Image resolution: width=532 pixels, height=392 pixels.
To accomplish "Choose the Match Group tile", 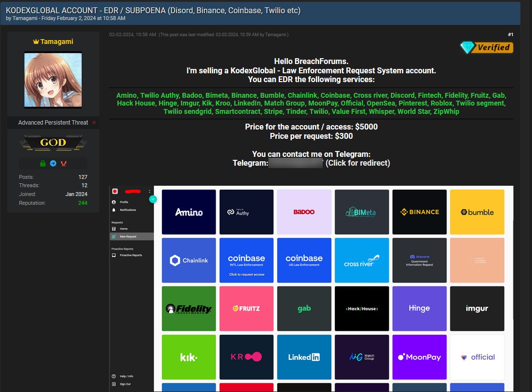I will tap(362, 357).
